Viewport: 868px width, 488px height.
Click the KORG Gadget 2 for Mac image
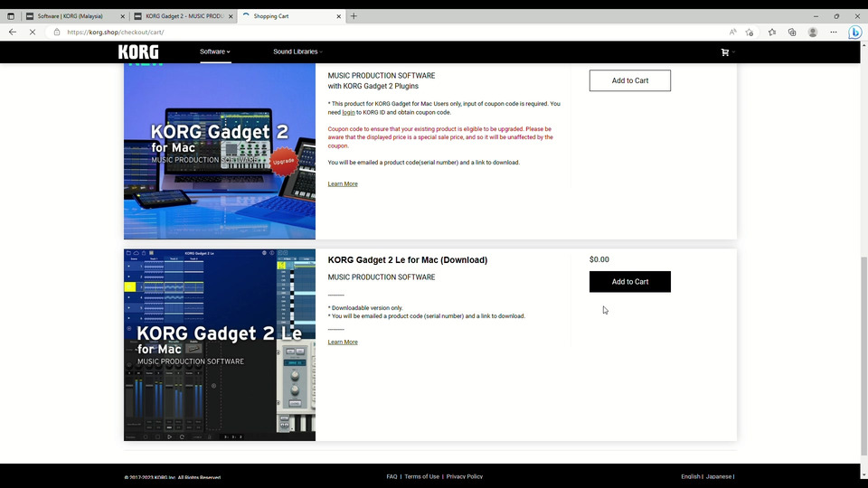(220, 151)
